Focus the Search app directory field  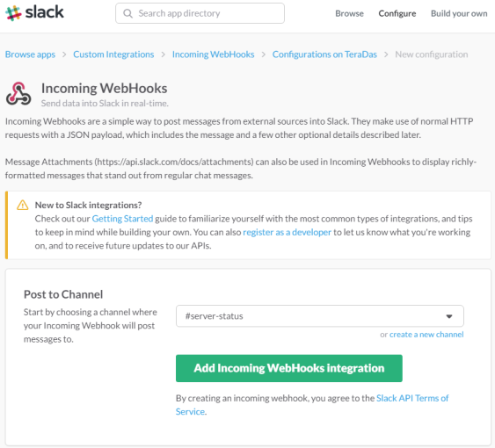coord(200,13)
